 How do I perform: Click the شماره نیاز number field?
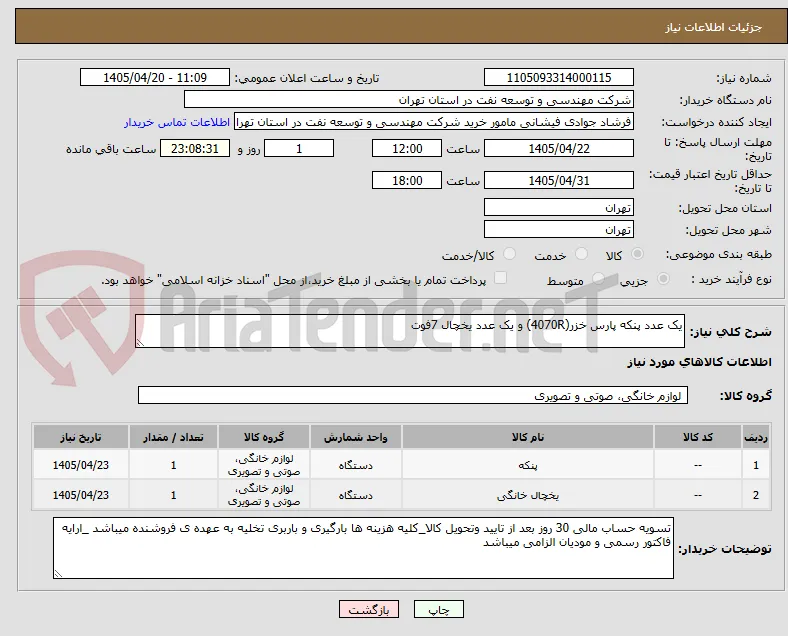click(558, 78)
